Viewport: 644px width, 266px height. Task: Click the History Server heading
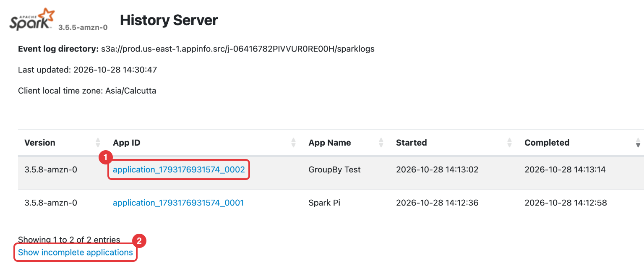click(x=169, y=20)
